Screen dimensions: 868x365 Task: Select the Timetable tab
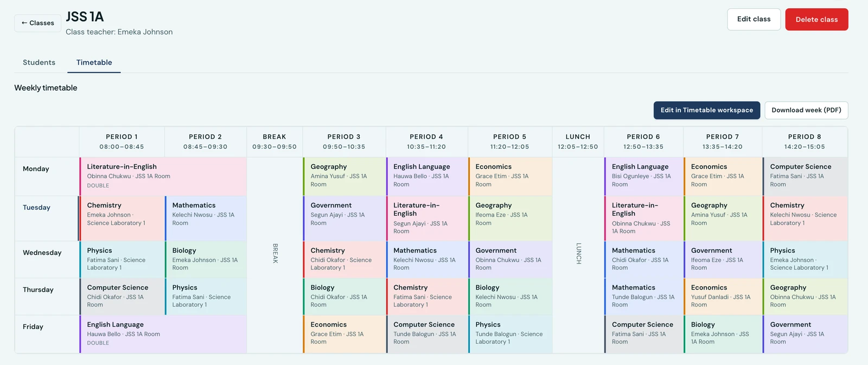tap(94, 62)
